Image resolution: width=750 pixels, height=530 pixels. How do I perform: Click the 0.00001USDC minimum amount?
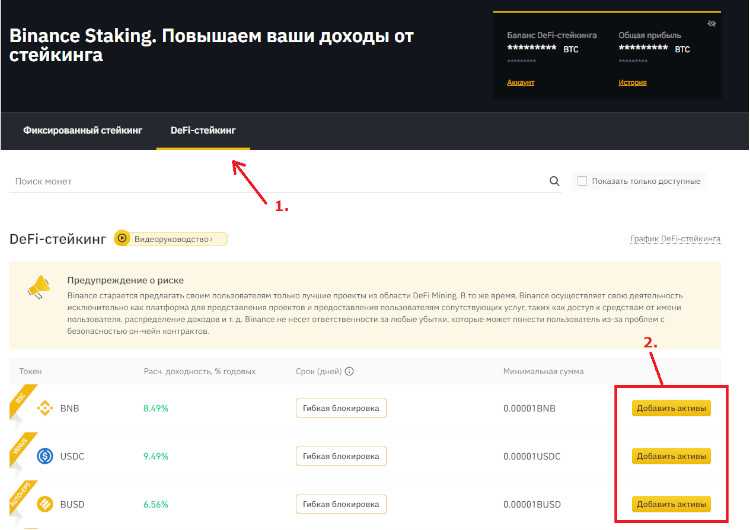coord(532,456)
